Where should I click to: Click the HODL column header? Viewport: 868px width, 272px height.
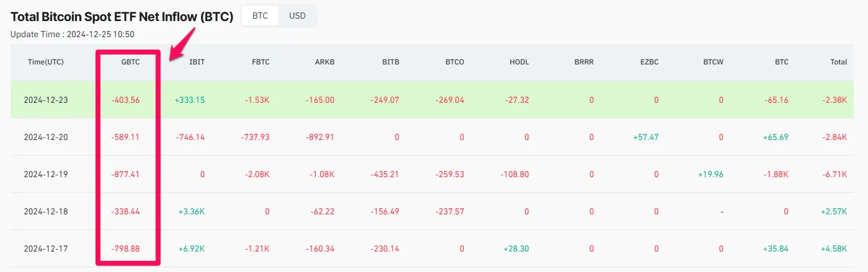click(x=520, y=62)
